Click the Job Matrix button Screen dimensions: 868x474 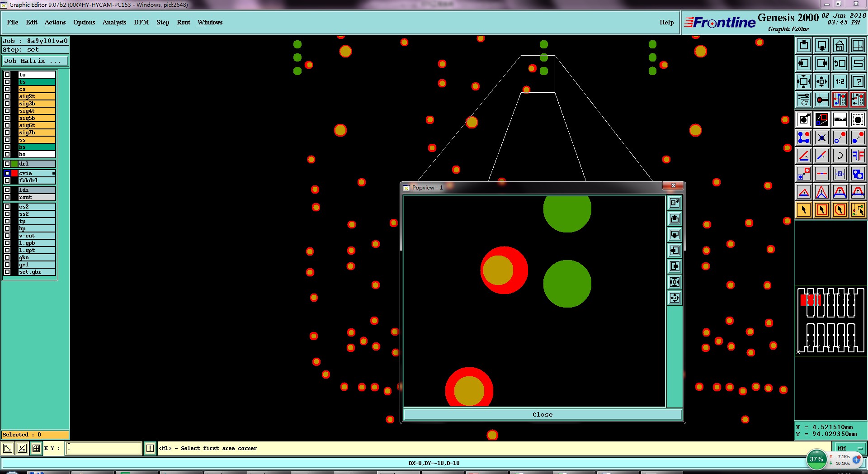pyautogui.click(x=35, y=61)
